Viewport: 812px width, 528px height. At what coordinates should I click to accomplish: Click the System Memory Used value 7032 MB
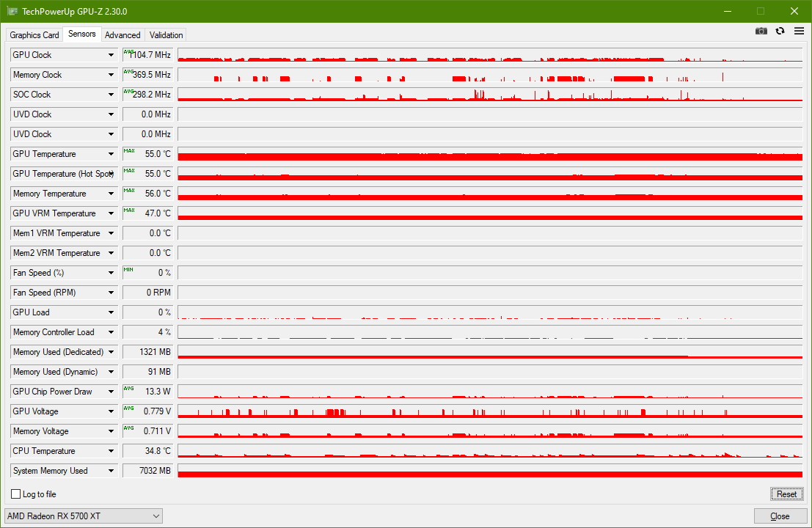pos(147,471)
